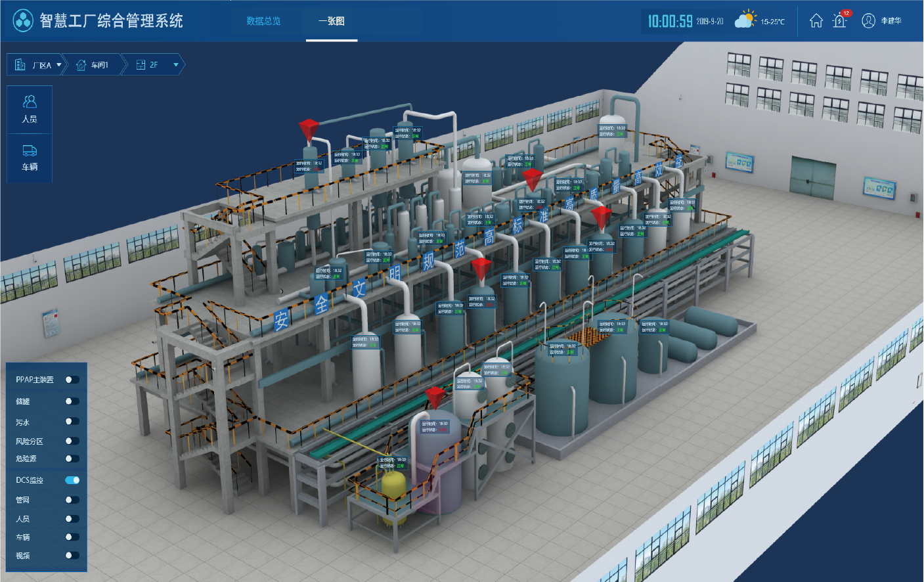Enable the 视频 video toggle
The width and height of the screenshot is (924, 582).
click(x=72, y=556)
